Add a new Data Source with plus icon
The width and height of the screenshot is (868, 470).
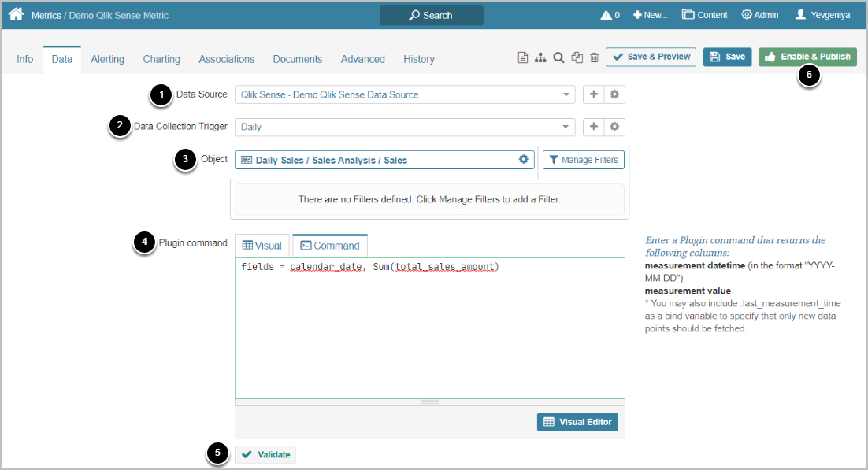click(593, 94)
